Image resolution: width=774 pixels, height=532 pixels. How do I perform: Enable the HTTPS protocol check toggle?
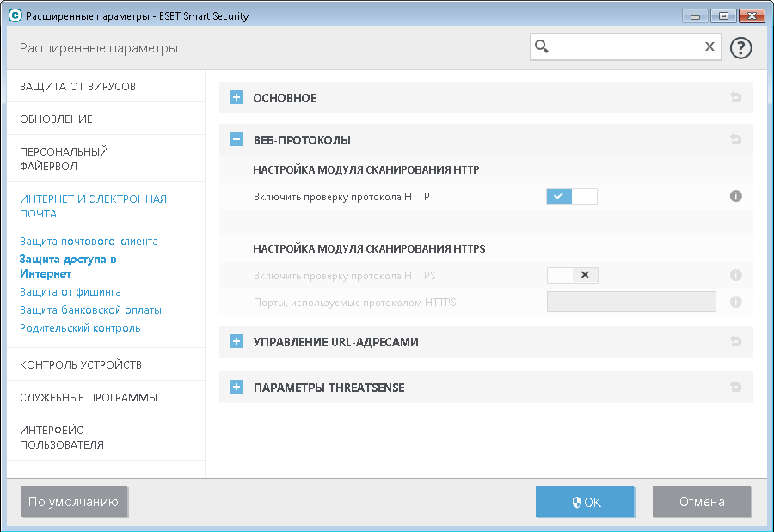coord(572,275)
